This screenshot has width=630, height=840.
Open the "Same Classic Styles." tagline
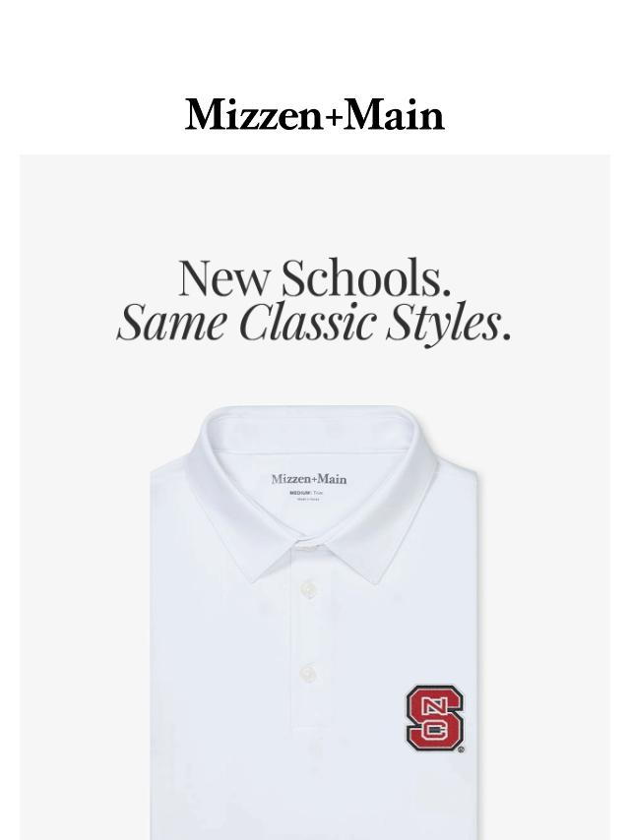pos(314,323)
